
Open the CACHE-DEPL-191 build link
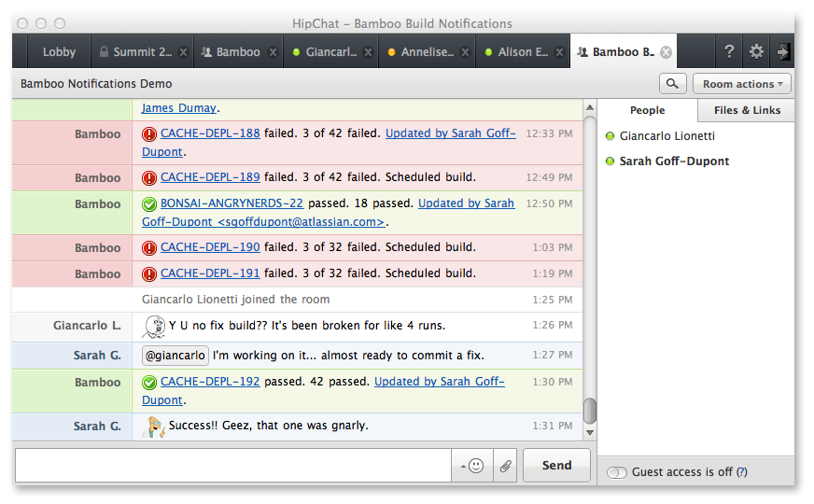tap(210, 273)
